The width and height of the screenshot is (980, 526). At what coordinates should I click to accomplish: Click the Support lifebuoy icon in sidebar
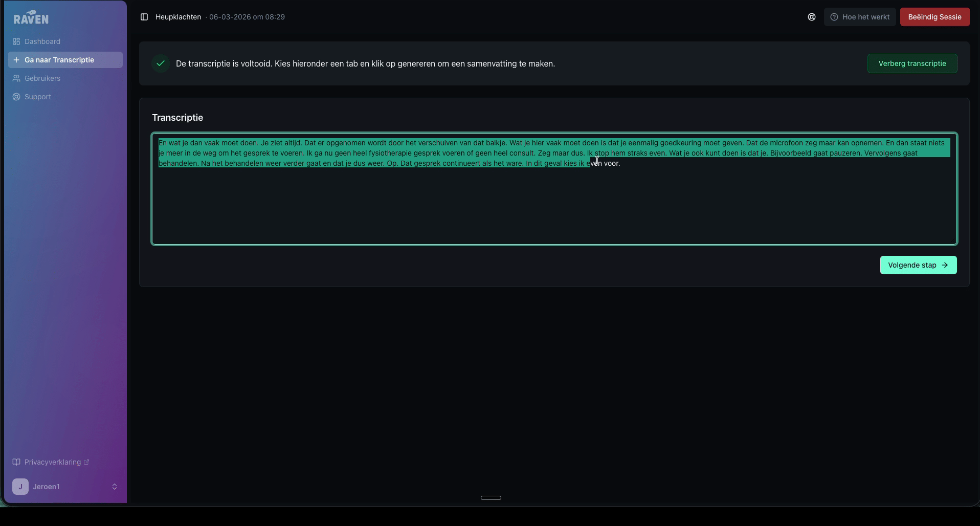[x=16, y=97]
